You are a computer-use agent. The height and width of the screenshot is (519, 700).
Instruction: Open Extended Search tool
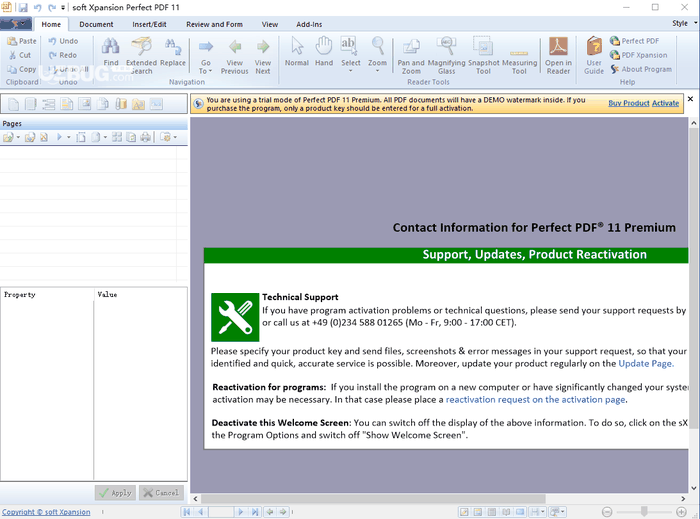141,56
